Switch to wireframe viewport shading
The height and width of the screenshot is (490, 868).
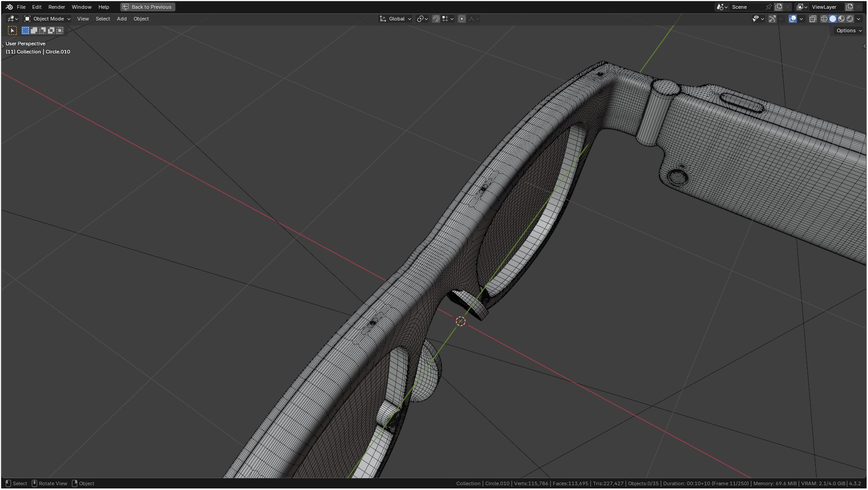pyautogui.click(x=824, y=19)
